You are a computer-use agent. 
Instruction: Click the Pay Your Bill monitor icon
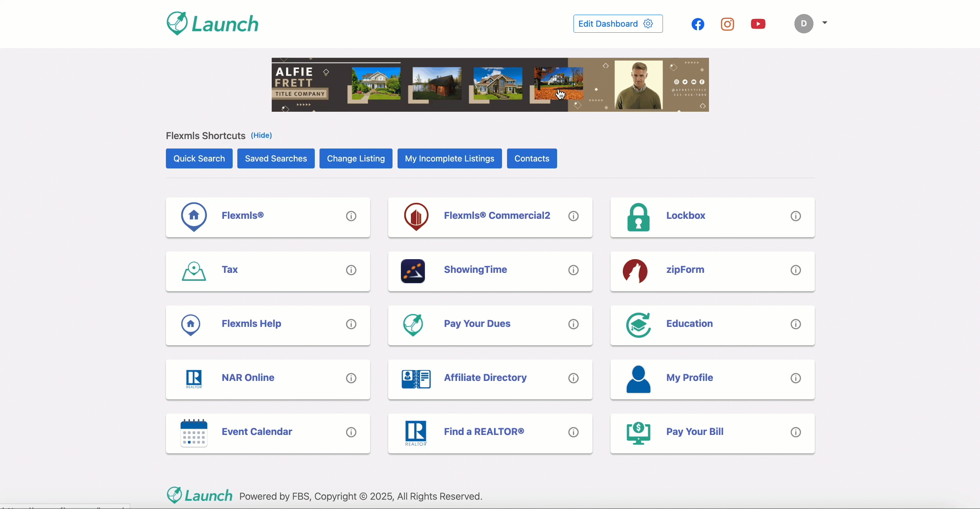(x=639, y=433)
